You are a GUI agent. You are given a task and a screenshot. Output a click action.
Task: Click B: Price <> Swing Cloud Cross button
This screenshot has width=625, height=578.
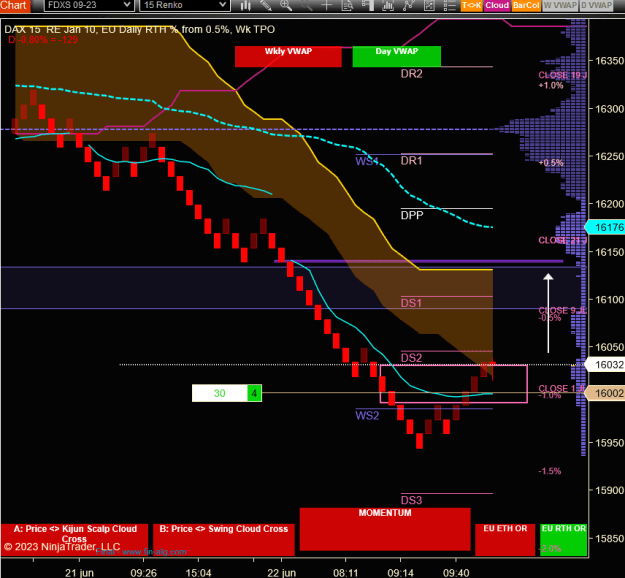tap(224, 540)
